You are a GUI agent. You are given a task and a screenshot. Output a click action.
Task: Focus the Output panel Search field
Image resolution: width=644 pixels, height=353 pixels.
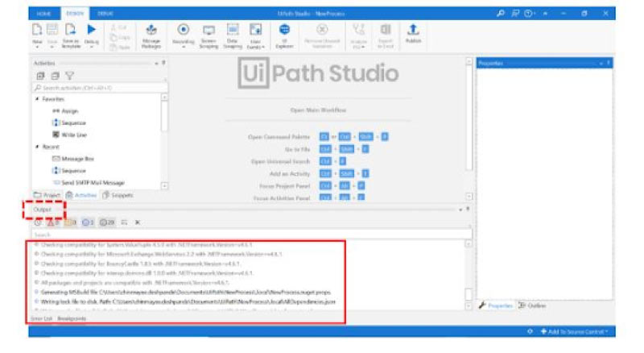pos(252,235)
